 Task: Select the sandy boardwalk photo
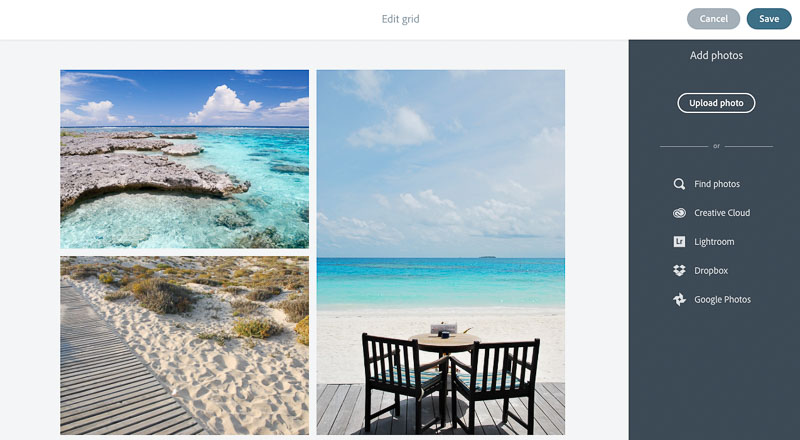[184, 346]
